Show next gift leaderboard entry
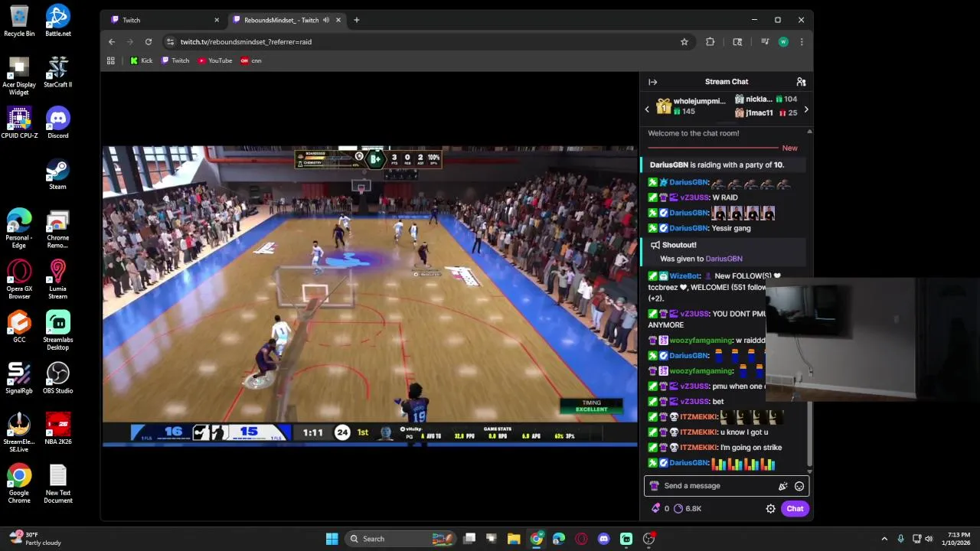Image resolution: width=980 pixels, height=551 pixels. 806,109
